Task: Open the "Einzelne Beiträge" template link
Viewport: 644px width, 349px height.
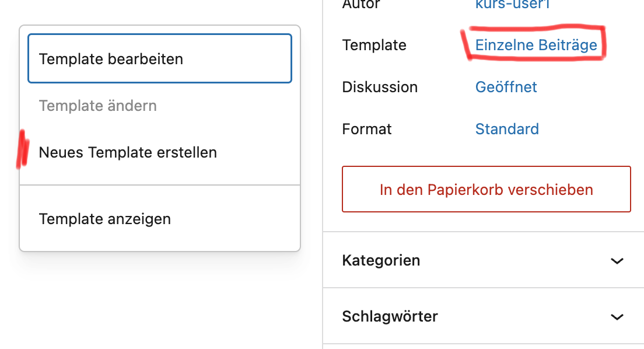Action: click(535, 45)
